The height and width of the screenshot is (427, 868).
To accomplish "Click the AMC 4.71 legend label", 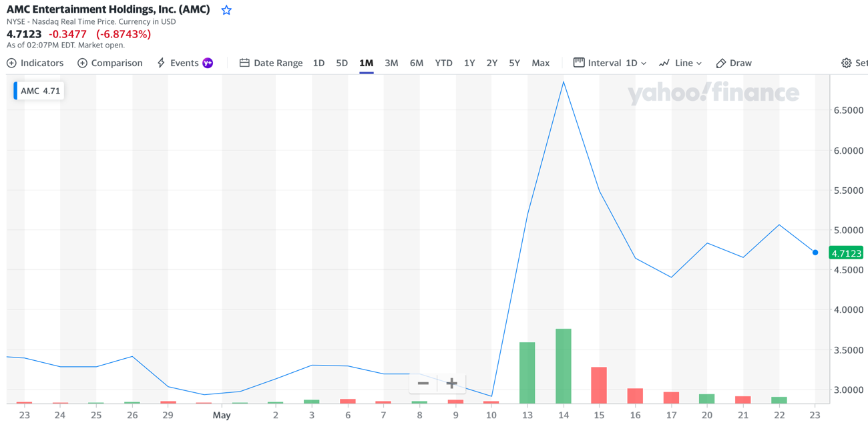I will (x=39, y=91).
